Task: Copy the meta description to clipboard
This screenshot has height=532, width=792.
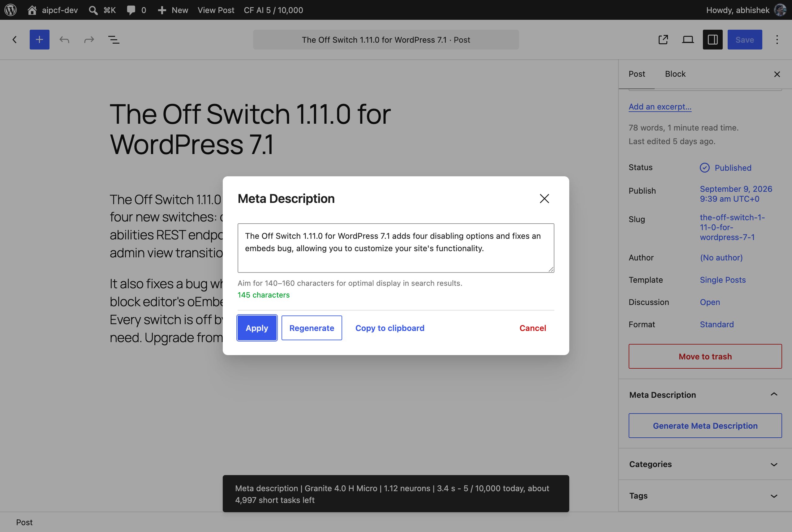Action: [390, 328]
